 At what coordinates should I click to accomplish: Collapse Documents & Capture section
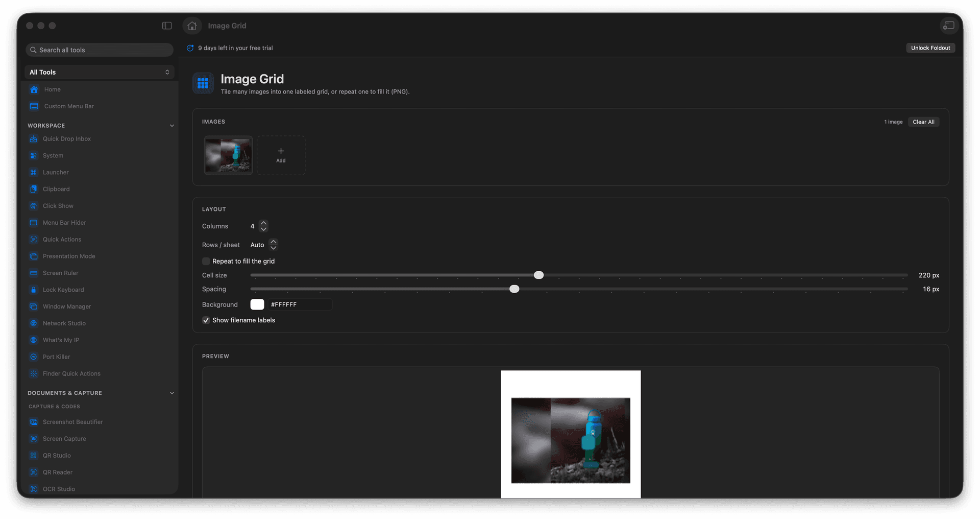[x=172, y=393]
